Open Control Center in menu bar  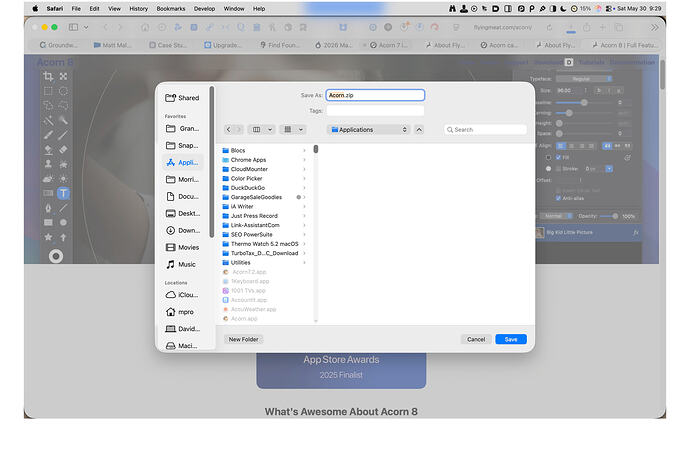(609, 8)
